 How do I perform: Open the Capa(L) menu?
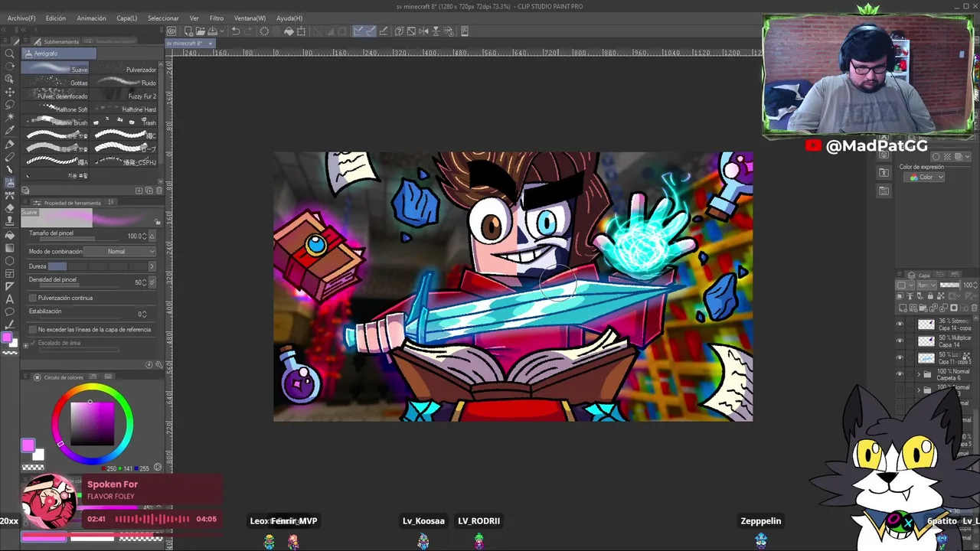[x=126, y=18]
